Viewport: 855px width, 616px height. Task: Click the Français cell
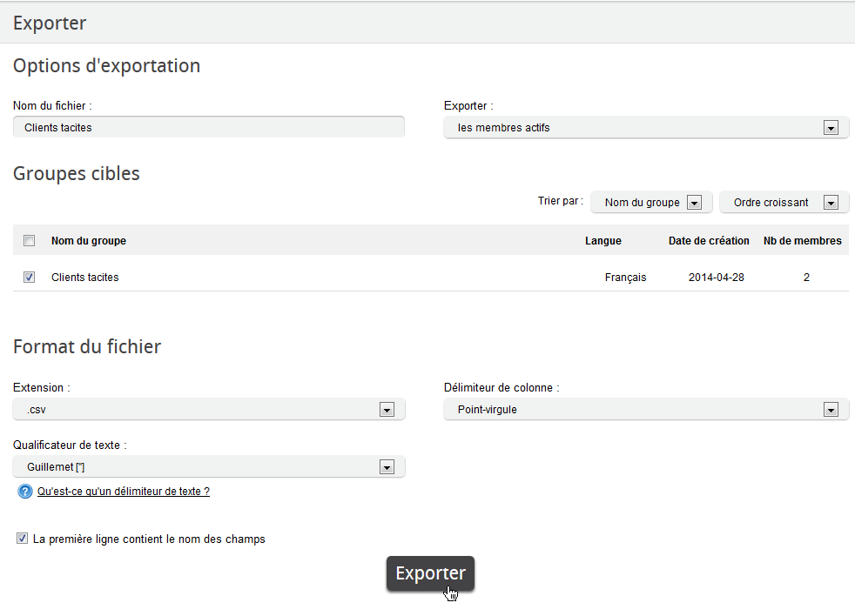[x=625, y=278]
